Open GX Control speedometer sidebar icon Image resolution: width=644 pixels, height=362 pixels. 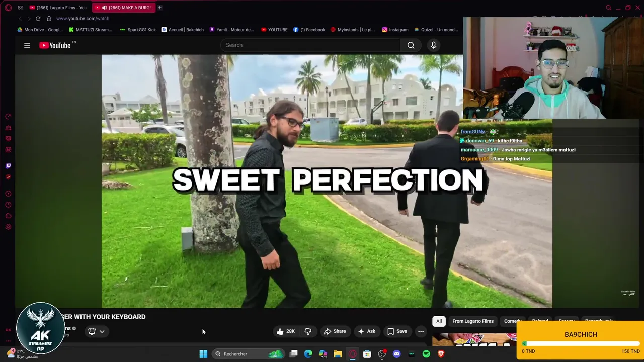click(8, 117)
